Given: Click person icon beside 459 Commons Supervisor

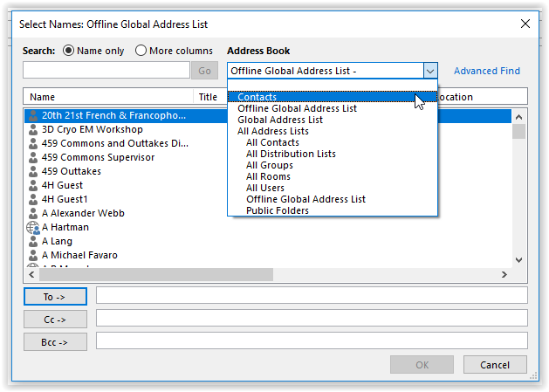Looking at the screenshot, I should [x=33, y=157].
